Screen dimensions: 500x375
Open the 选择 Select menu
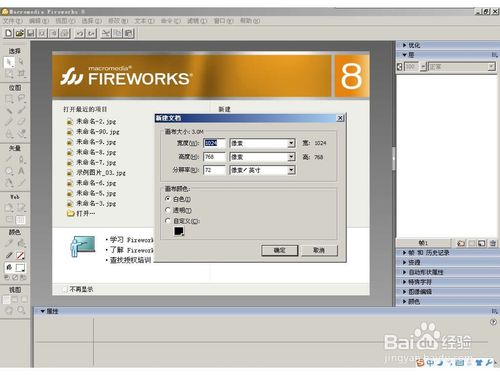click(91, 21)
